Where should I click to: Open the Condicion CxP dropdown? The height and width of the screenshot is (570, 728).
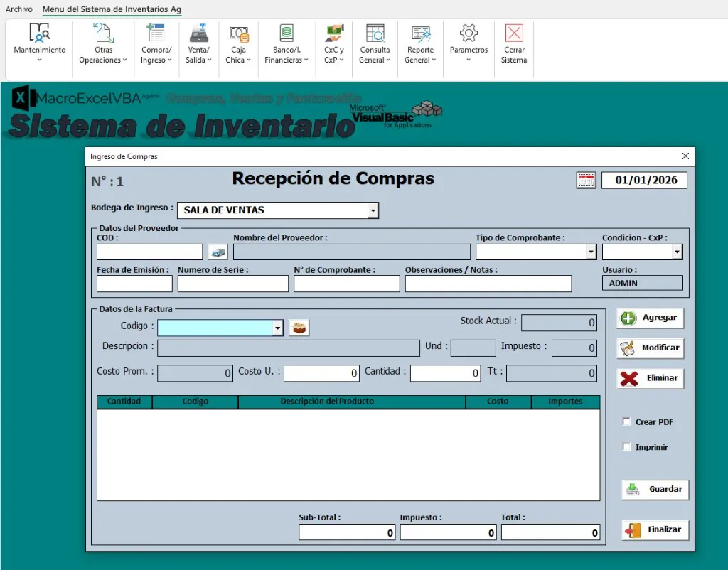pos(676,252)
